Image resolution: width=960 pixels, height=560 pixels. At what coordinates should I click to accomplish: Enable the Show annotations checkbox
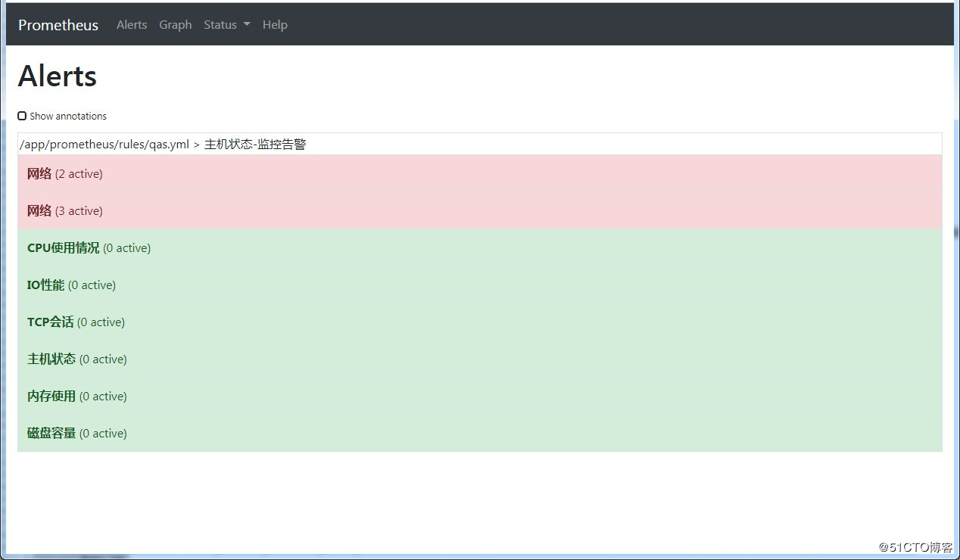[x=22, y=116]
